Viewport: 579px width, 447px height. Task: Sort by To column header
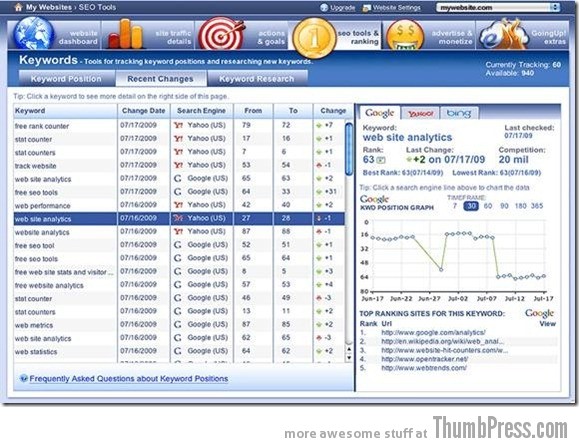click(293, 111)
